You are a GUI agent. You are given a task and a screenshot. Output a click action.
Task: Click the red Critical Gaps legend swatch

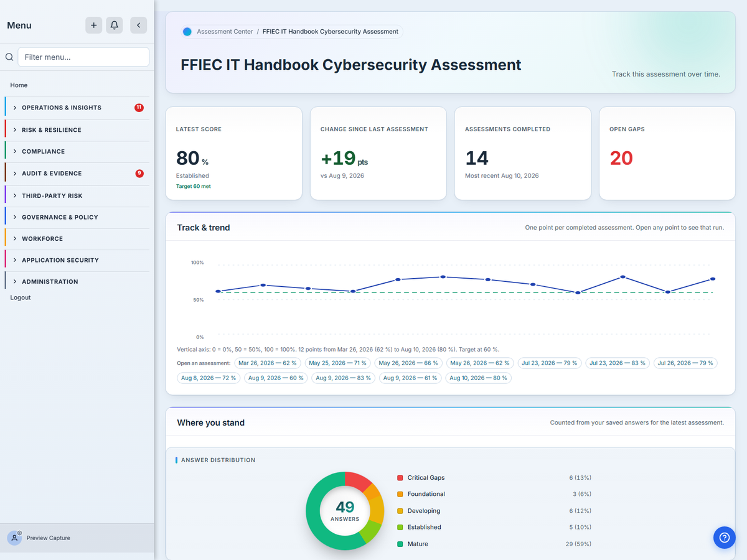click(x=400, y=478)
